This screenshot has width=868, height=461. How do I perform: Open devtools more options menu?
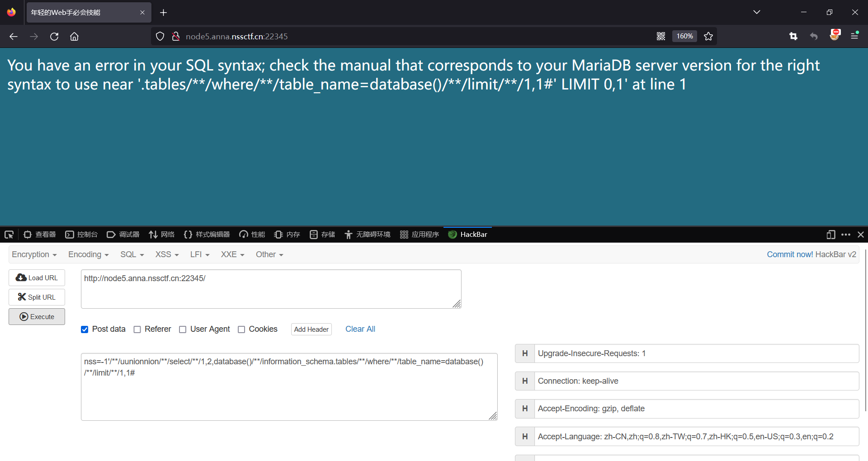(846, 235)
